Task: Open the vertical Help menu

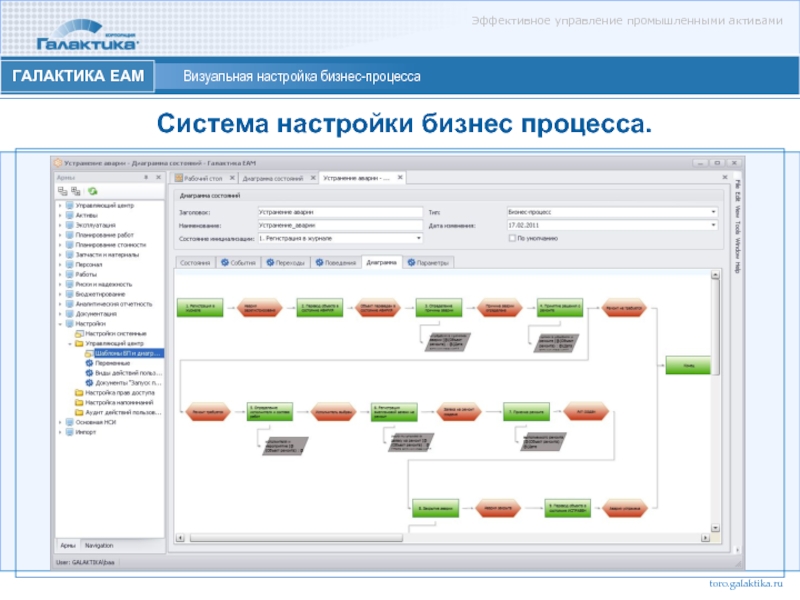Action: point(737,267)
